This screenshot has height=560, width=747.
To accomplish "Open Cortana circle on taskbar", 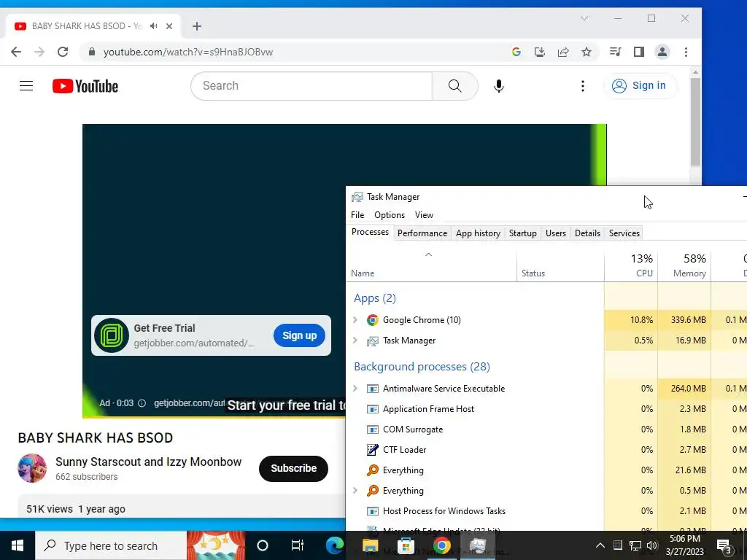I will [263, 545].
